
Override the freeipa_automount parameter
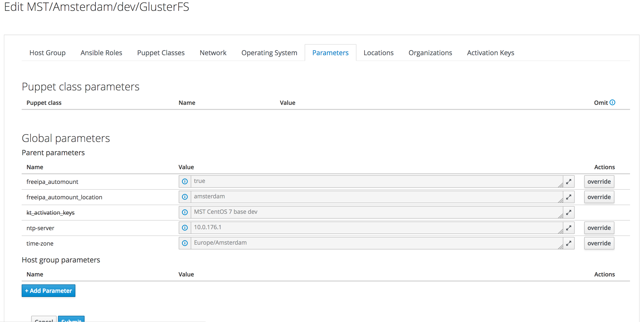coord(599,181)
